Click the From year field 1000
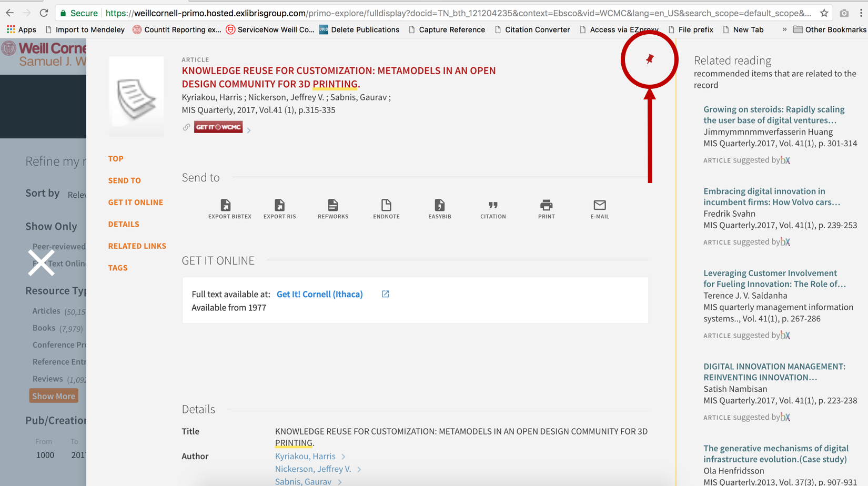 click(45, 455)
